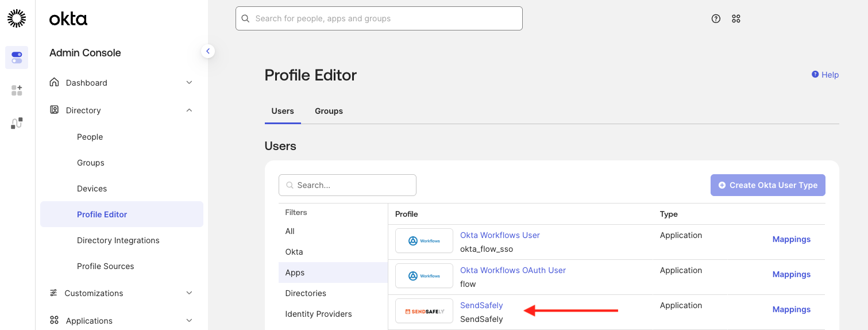The image size is (868, 330).
Task: Focus the people, apps and groups search box
Action: tap(379, 18)
